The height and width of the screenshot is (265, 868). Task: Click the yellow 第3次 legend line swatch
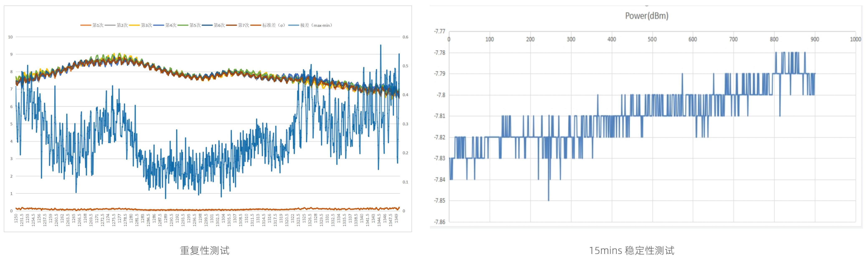pos(134,25)
